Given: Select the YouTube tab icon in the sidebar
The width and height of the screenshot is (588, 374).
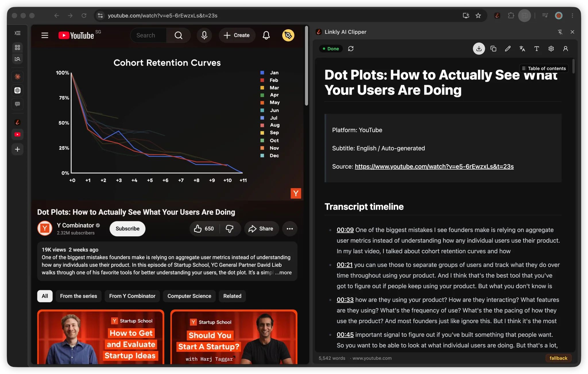Looking at the screenshot, I should click(18, 134).
